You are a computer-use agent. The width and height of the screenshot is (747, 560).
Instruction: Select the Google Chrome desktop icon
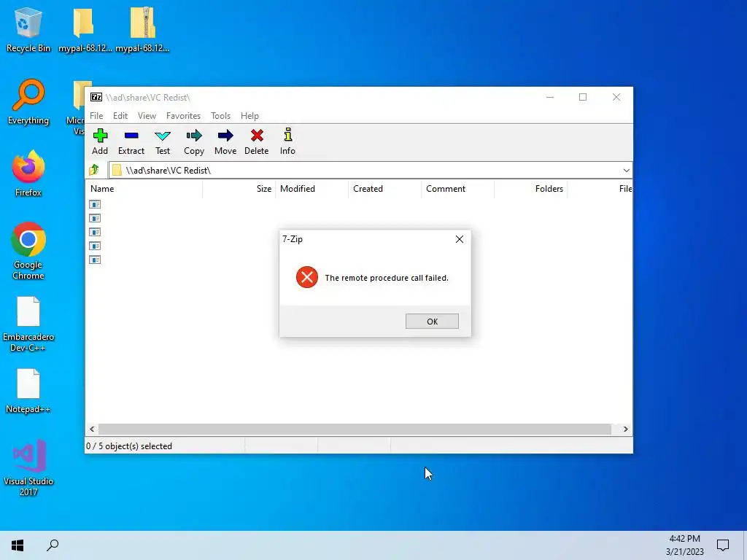pyautogui.click(x=28, y=251)
